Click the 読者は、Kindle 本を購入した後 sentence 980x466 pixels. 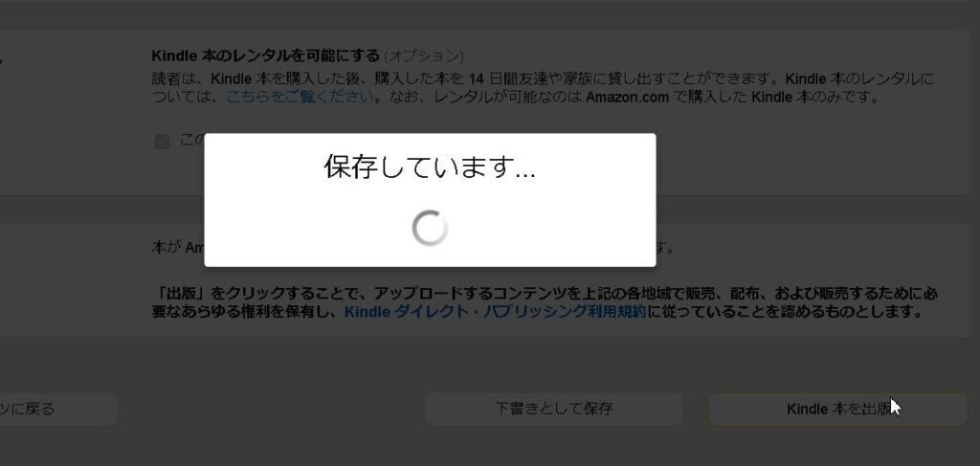point(262,79)
